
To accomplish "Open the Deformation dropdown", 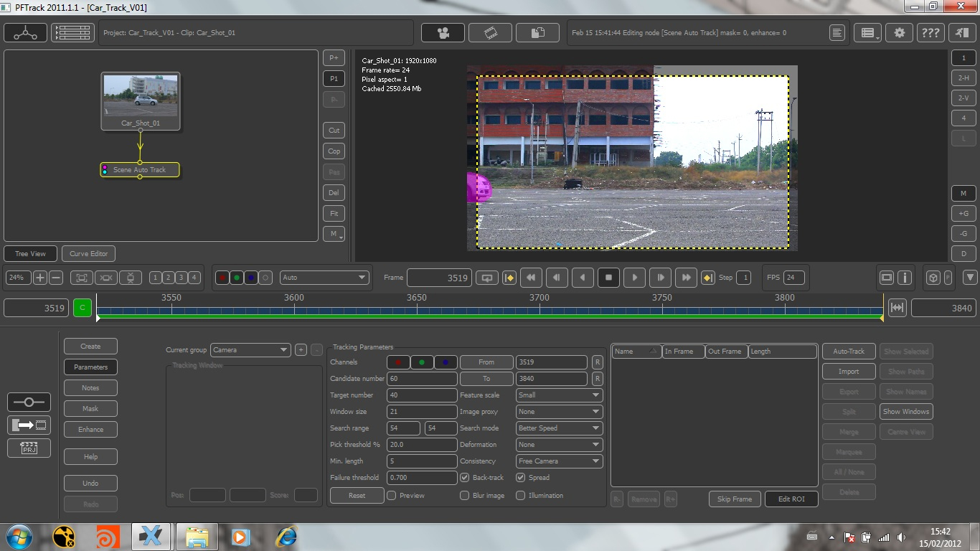I will click(x=559, y=444).
